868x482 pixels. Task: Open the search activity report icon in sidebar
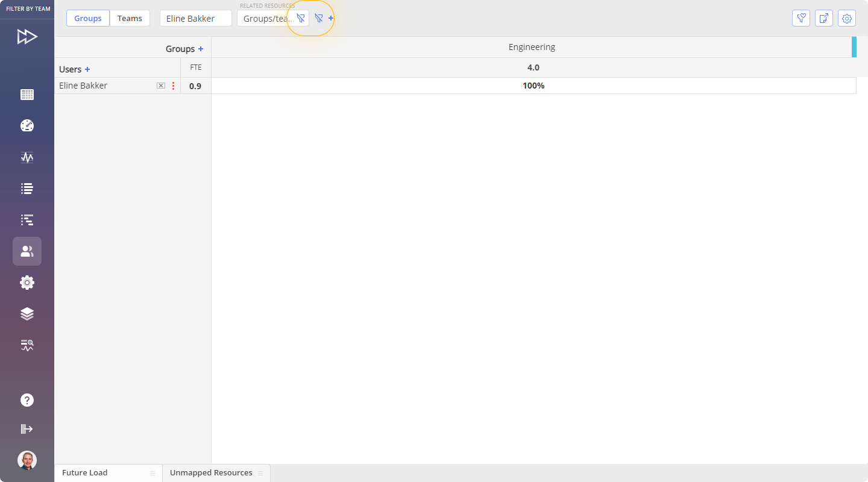(27, 345)
